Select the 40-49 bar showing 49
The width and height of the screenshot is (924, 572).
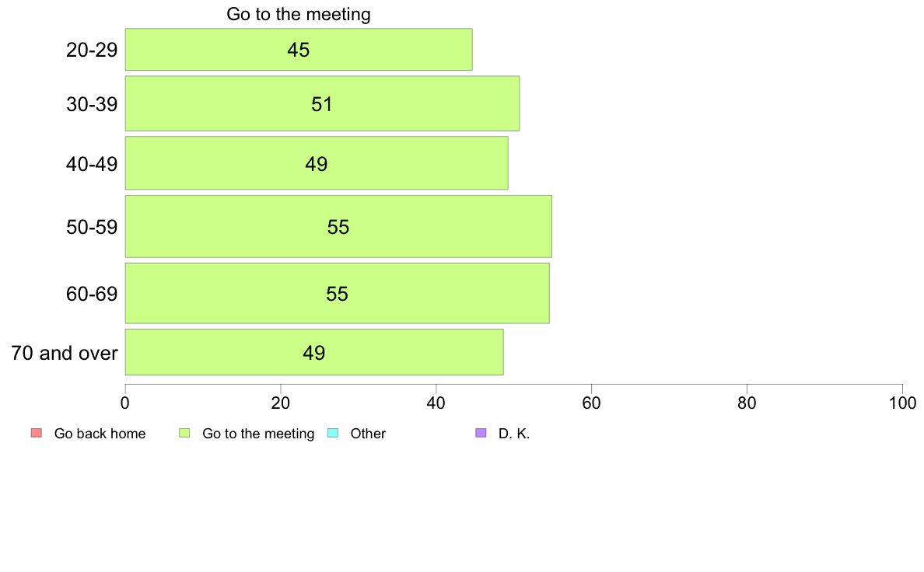pyautogui.click(x=317, y=163)
